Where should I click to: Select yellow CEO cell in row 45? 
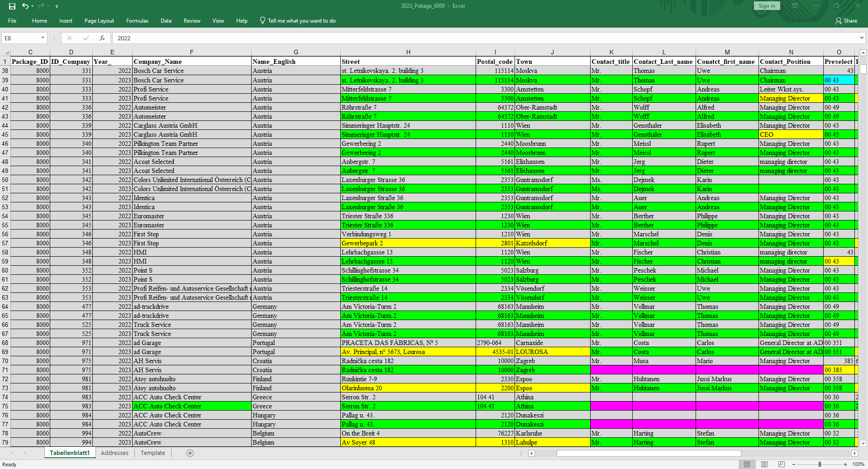coord(791,134)
